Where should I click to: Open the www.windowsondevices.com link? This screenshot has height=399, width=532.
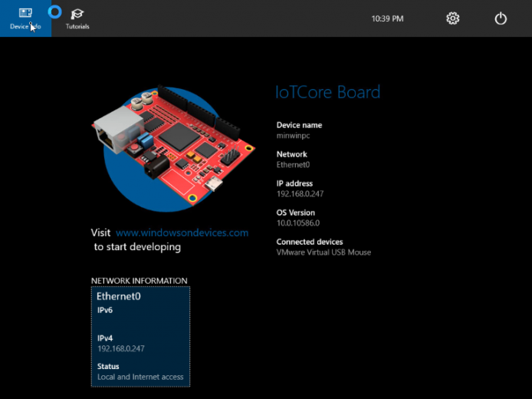182,233
